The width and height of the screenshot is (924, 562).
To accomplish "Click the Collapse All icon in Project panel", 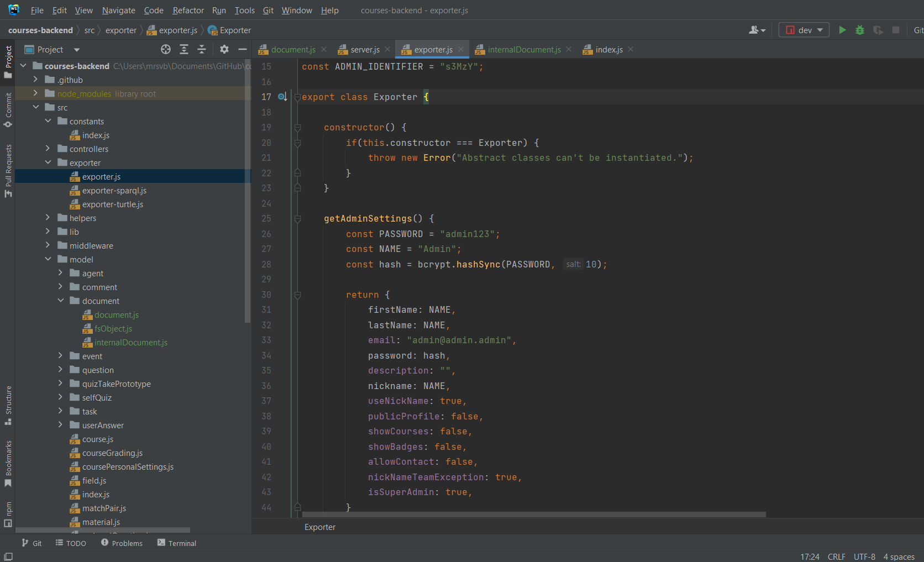I will click(x=202, y=50).
